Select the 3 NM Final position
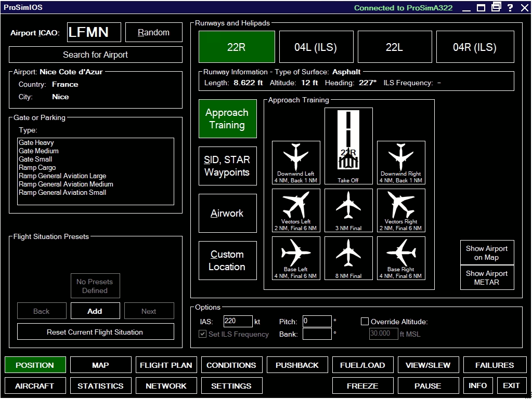Image resolution: width=532 pixels, height=399 pixels. (348, 210)
